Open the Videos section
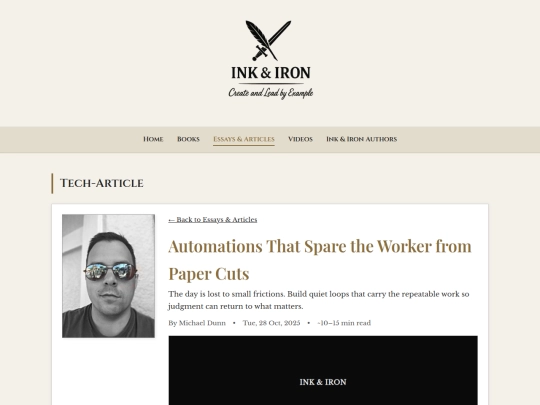This screenshot has height=405, width=540. click(x=300, y=139)
